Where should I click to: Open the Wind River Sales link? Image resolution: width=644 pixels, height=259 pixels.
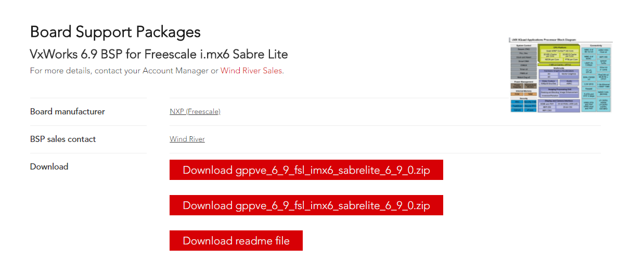251,71
